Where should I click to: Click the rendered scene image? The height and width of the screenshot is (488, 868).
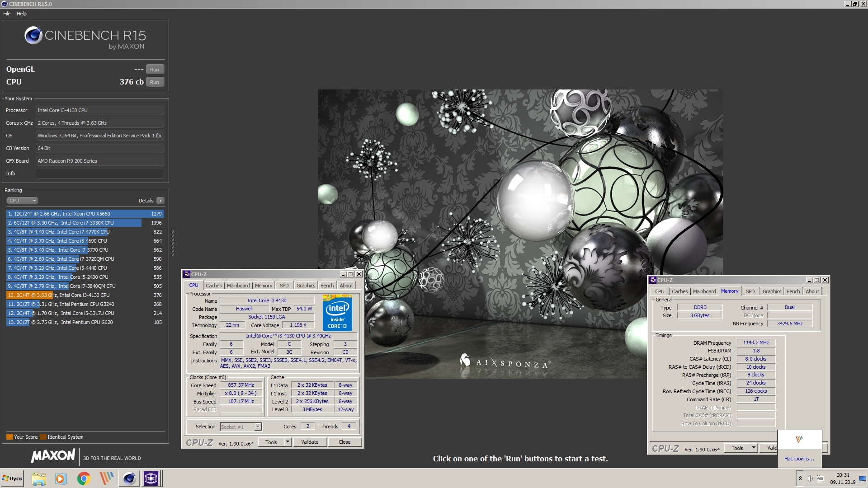[520, 234]
